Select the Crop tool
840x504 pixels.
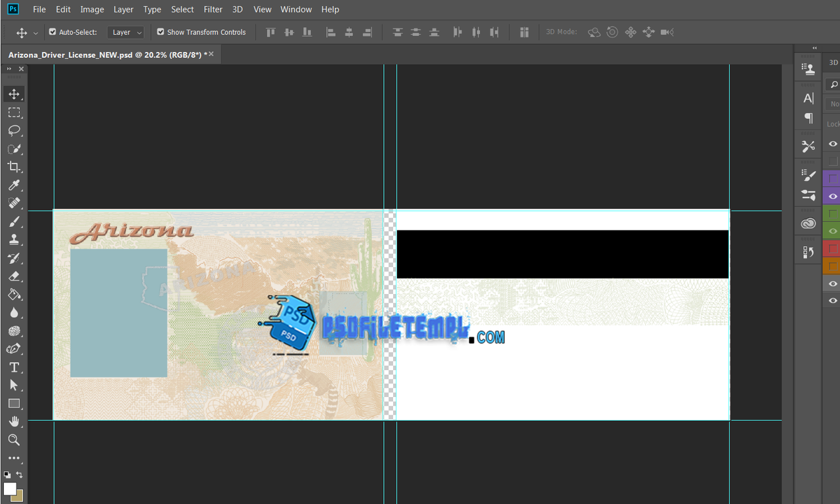click(14, 167)
